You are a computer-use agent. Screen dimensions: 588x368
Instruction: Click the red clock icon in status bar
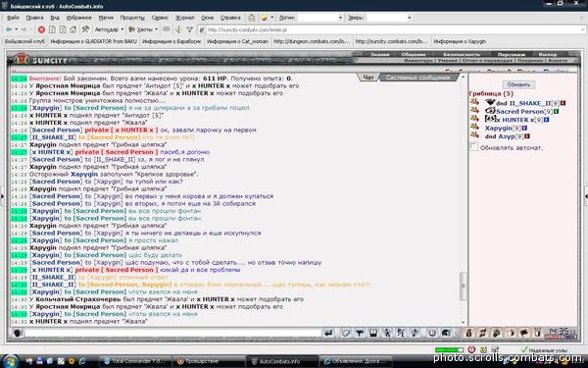471,349
